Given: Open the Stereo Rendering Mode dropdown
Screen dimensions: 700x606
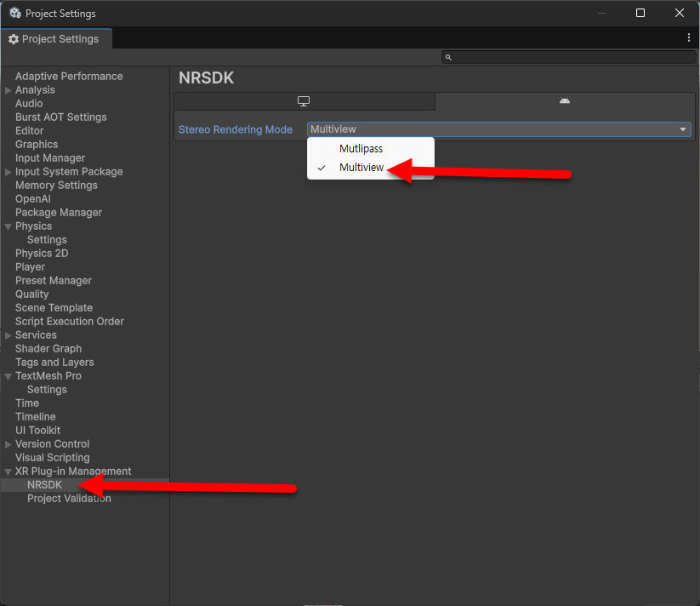Looking at the screenshot, I should 499,129.
